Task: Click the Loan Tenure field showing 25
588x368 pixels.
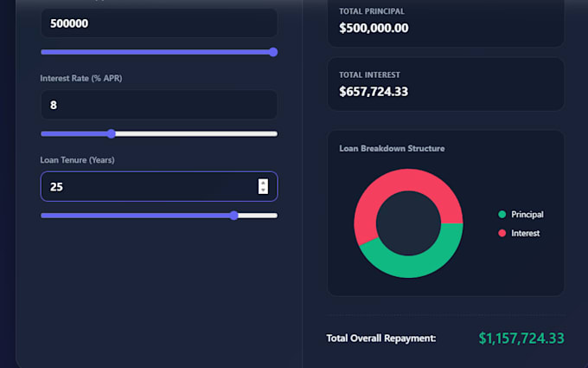Action: [159, 187]
